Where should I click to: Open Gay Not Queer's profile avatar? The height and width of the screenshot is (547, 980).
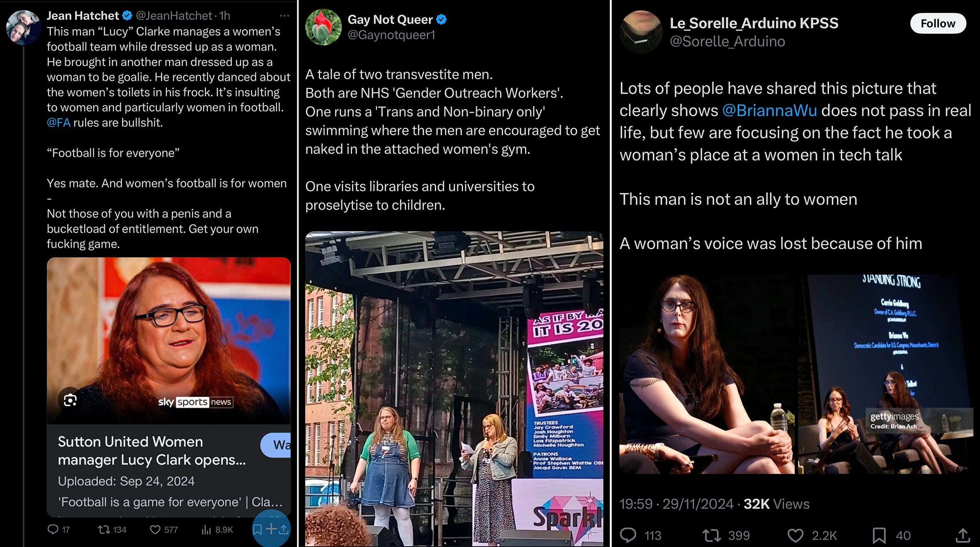tap(323, 27)
